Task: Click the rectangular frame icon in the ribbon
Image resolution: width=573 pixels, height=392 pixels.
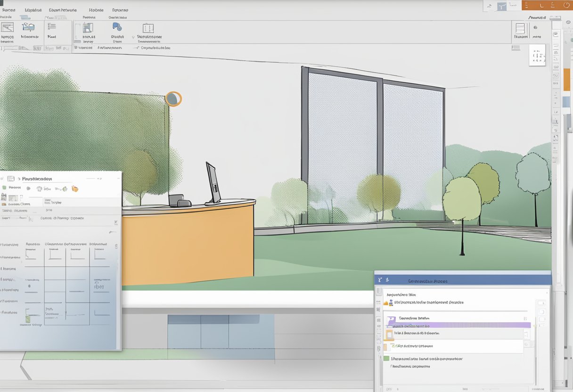Action: [x=148, y=27]
